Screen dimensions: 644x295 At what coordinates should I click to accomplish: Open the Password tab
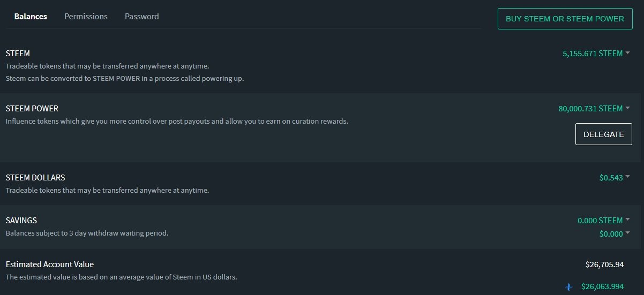(142, 17)
